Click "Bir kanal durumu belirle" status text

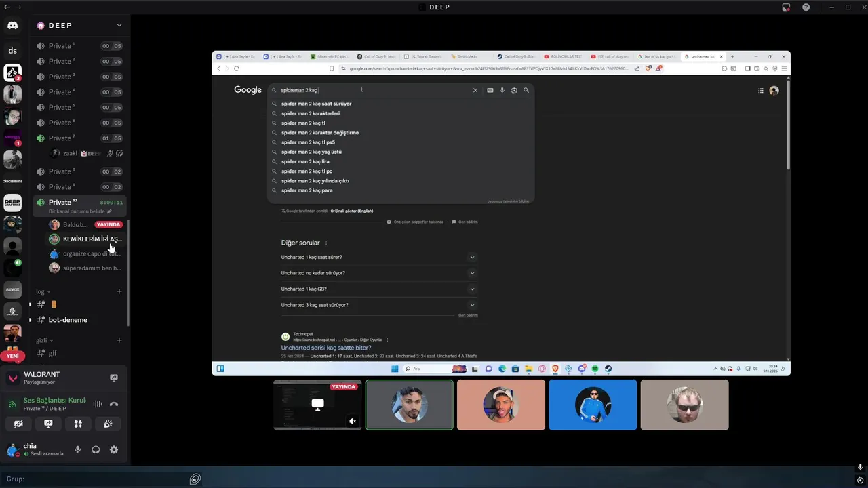tap(77, 211)
